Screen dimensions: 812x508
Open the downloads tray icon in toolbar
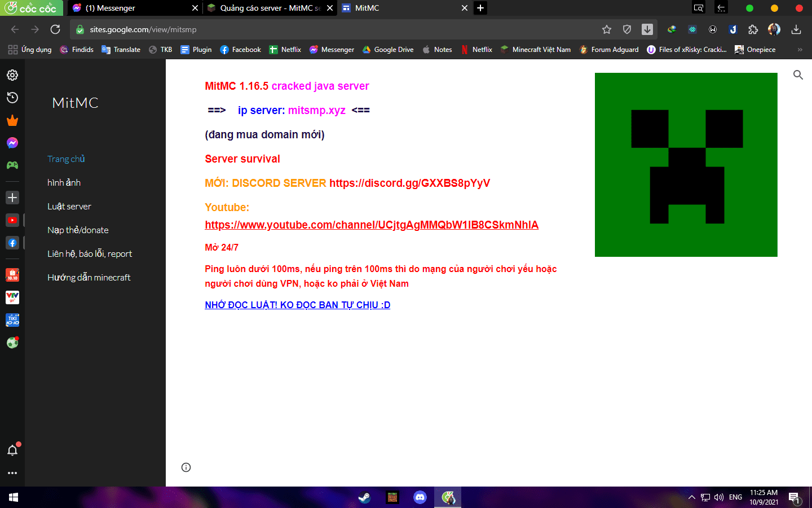coord(796,29)
